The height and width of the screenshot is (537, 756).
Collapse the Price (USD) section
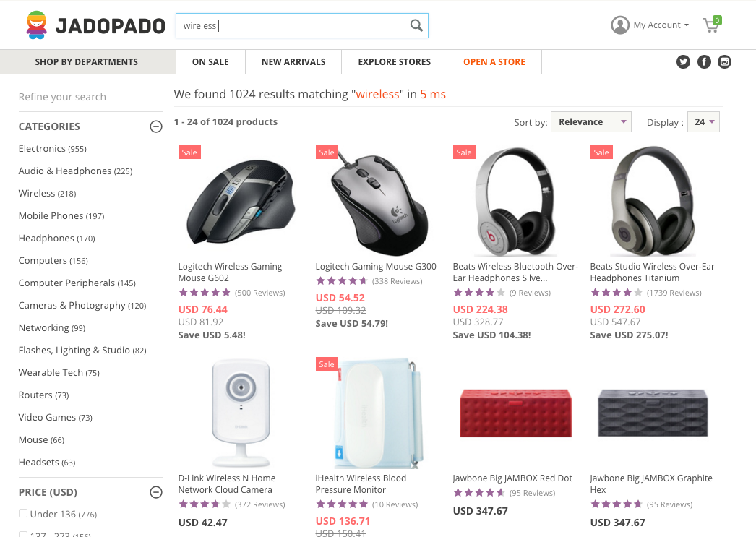(155, 492)
